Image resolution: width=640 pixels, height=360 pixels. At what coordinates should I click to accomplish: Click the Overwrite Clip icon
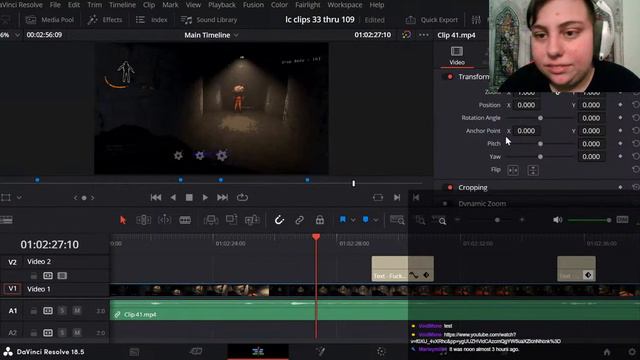pos(231,220)
